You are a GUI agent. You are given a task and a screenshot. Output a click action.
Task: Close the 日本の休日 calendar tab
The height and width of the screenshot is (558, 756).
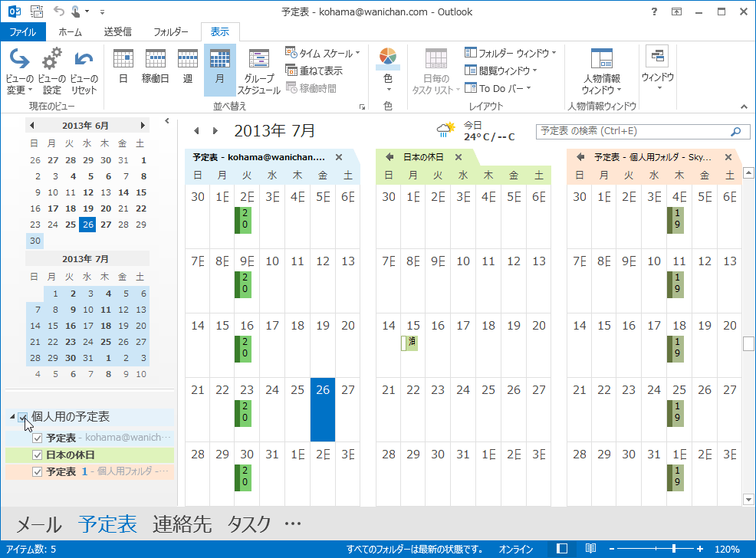459,157
